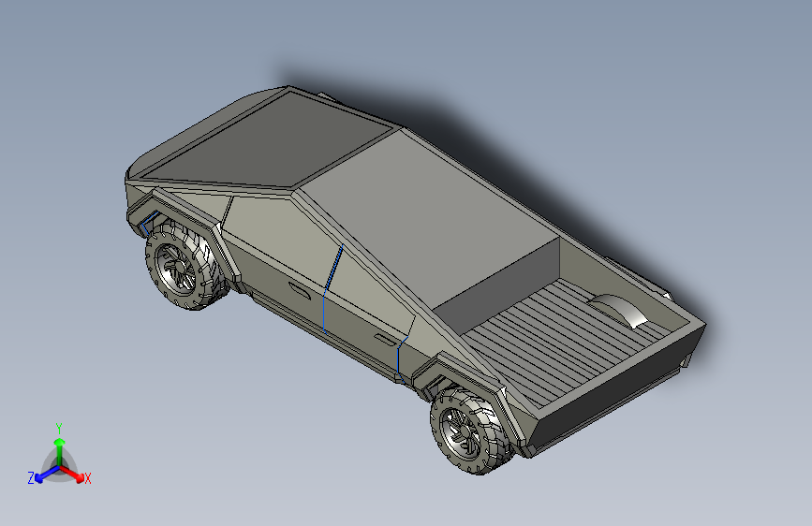The height and width of the screenshot is (526, 812).
Task: Click the blue Z axis of the orientation triad
Action: [x=47, y=475]
